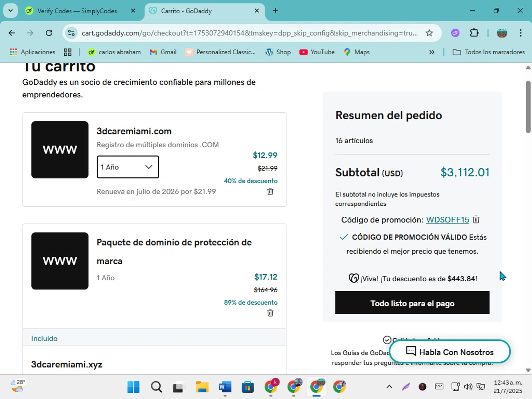Open the WDSOFF15 promo code link
Viewport: 532px width, 399px height.
pos(448,220)
